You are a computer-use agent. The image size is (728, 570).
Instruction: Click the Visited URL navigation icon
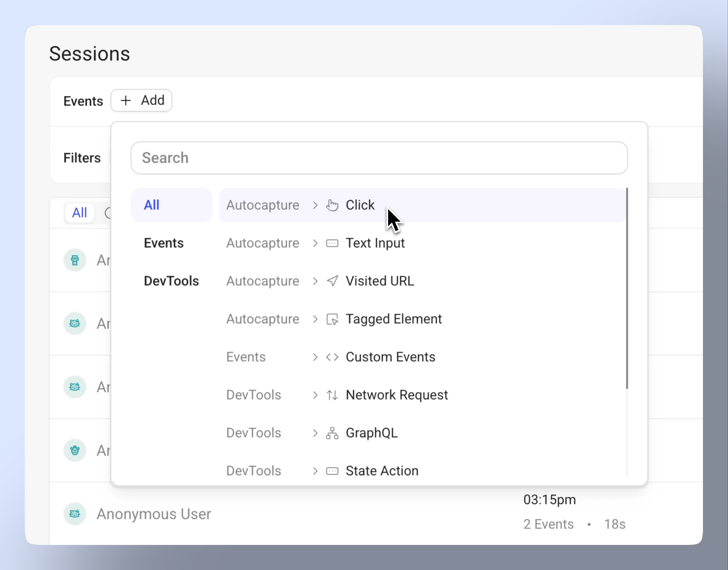(x=332, y=280)
